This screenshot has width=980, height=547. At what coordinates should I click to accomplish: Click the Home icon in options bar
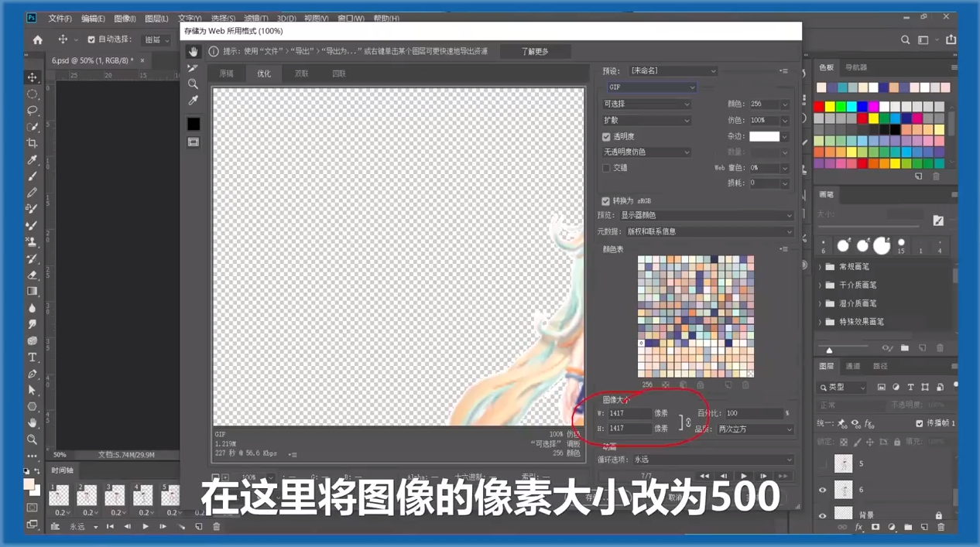(x=37, y=39)
